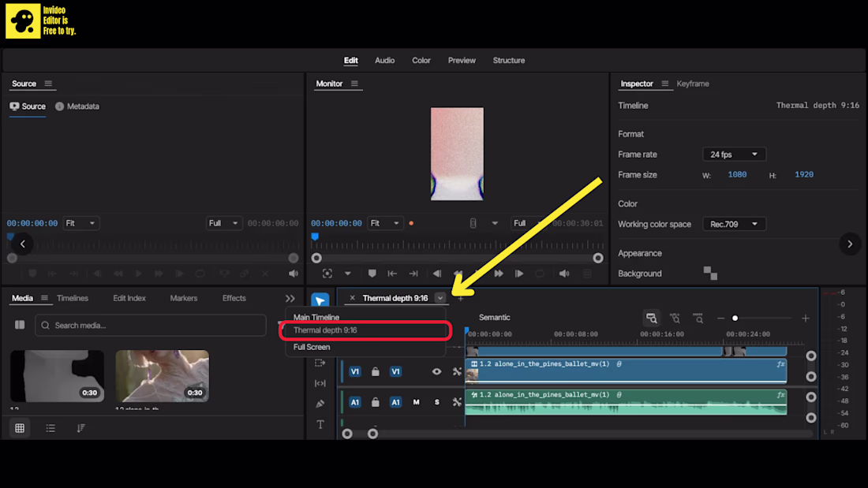This screenshot has height=488, width=868.
Task: Open the Monitor Fit zoom dropdown
Action: click(385, 223)
